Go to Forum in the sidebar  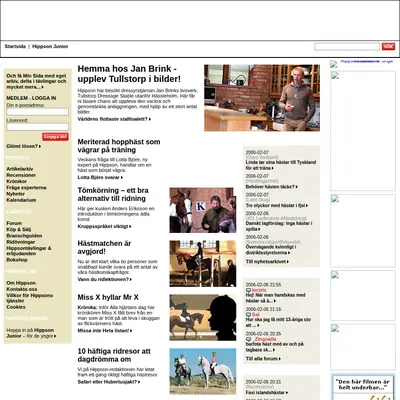(14, 223)
